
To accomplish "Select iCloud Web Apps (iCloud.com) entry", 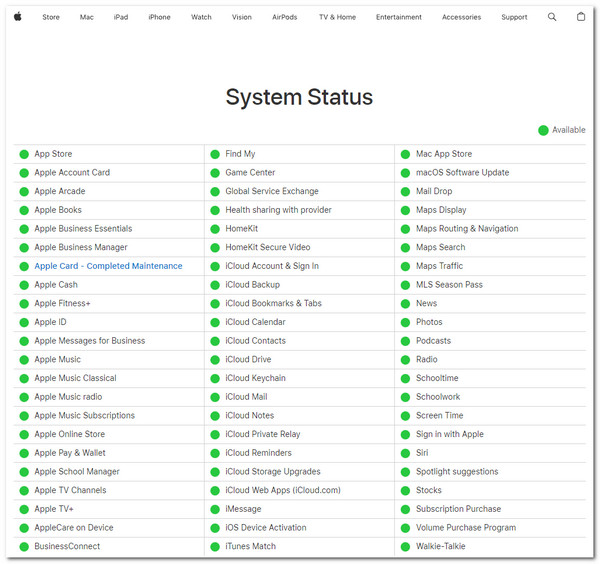I will [x=283, y=490].
